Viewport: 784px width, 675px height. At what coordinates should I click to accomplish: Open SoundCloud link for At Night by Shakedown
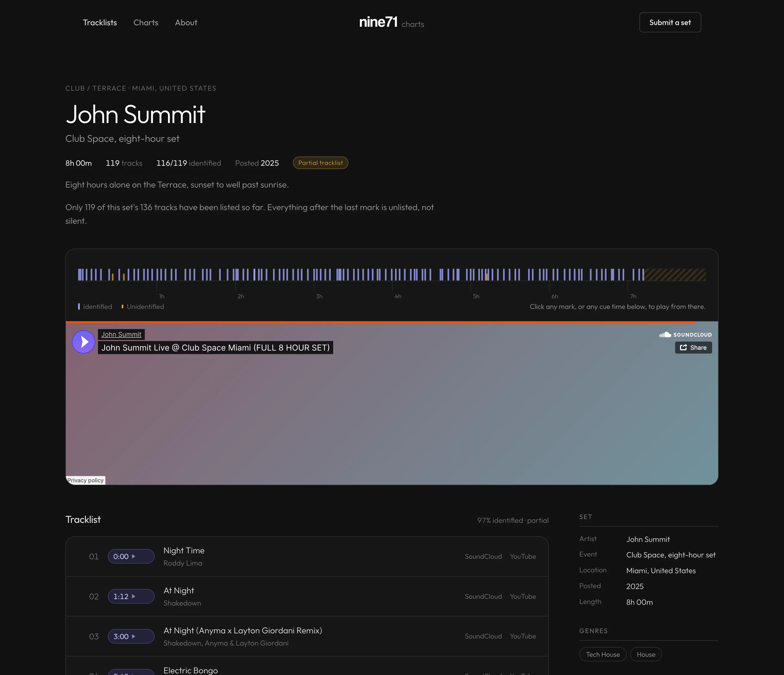coord(483,597)
